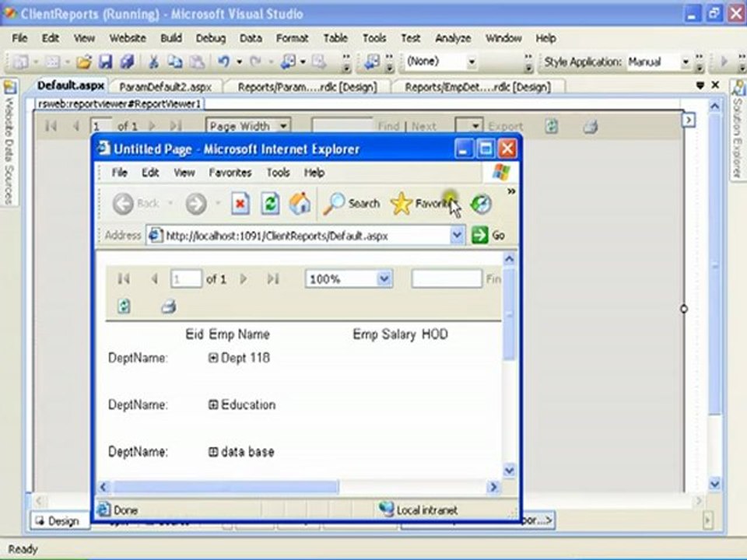
Task: Click the Emp Salary column header
Action: click(384, 334)
